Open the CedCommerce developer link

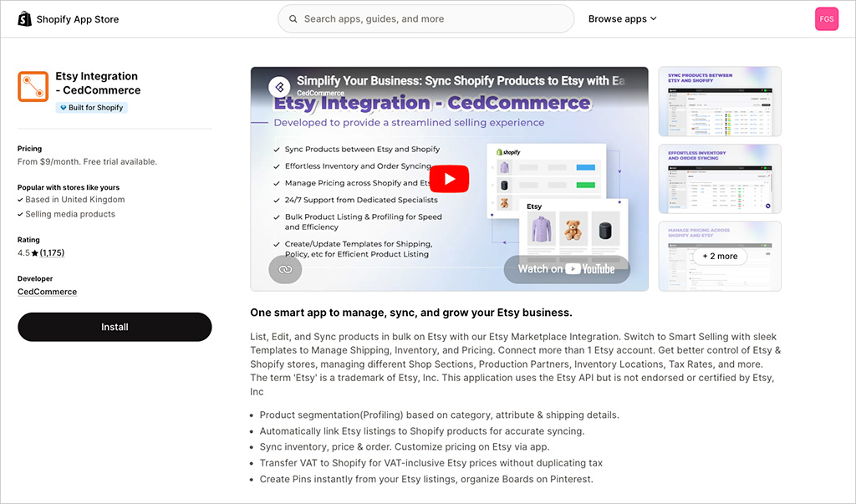pos(47,292)
